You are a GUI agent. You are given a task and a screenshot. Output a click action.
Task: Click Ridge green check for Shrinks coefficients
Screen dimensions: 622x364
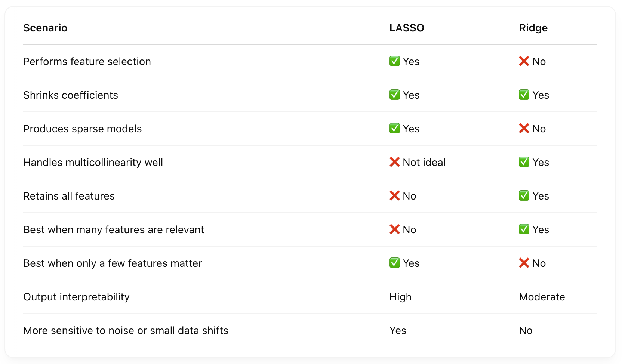[524, 95]
